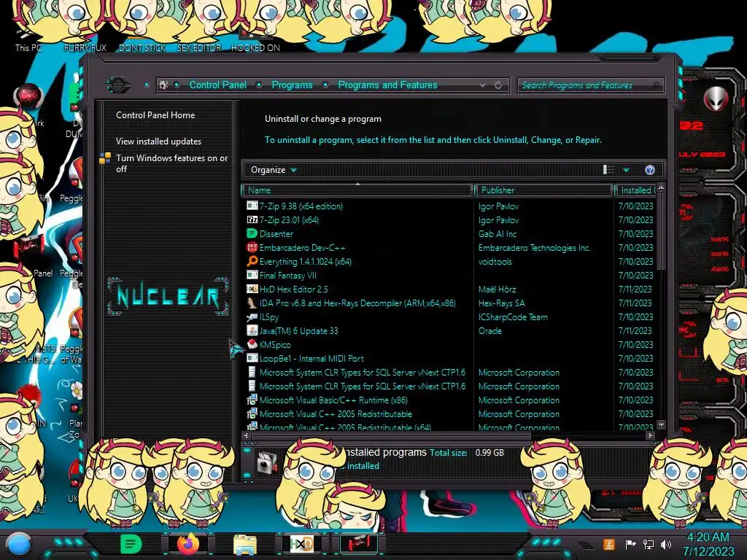Click the ILSpy program icon
Viewport: 747px width, 560px height.
252,316
